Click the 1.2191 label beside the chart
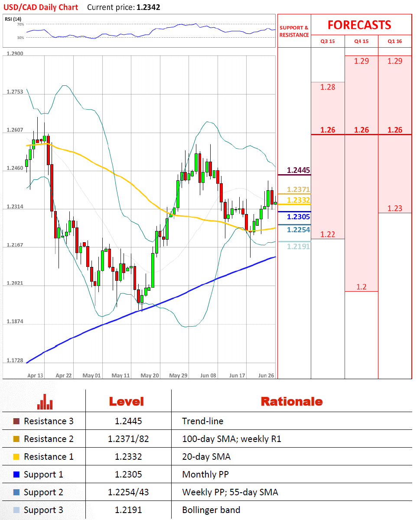This screenshot has width=420, height=520. pyautogui.click(x=298, y=246)
